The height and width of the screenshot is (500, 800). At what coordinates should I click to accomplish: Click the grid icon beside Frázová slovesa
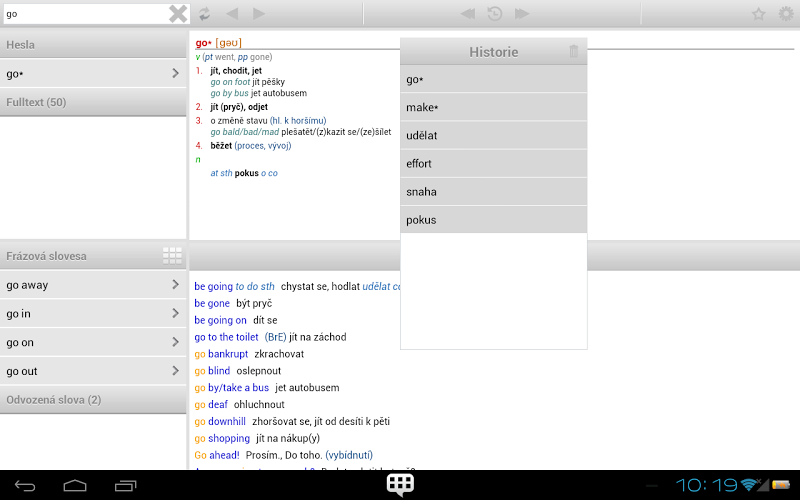172,256
